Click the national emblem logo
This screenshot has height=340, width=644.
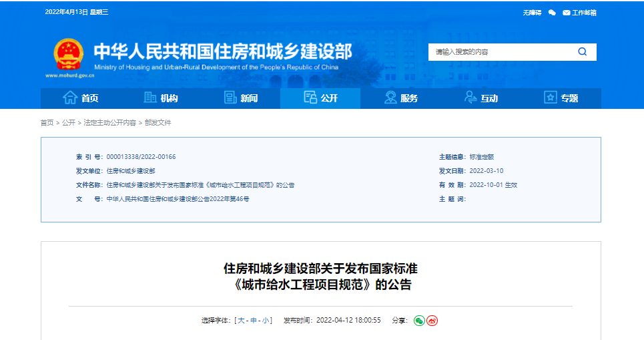coord(69,55)
